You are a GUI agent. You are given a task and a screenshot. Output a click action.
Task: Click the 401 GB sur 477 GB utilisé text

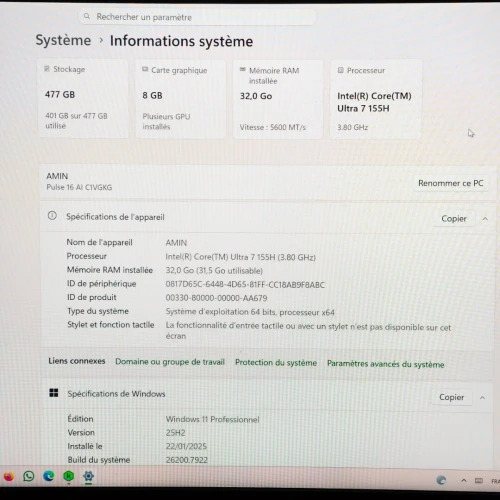point(76,121)
